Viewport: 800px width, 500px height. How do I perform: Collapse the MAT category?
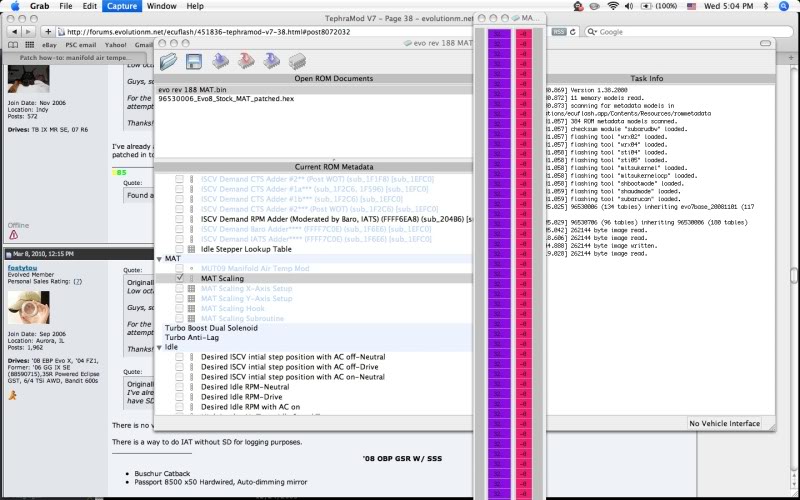pyautogui.click(x=159, y=259)
